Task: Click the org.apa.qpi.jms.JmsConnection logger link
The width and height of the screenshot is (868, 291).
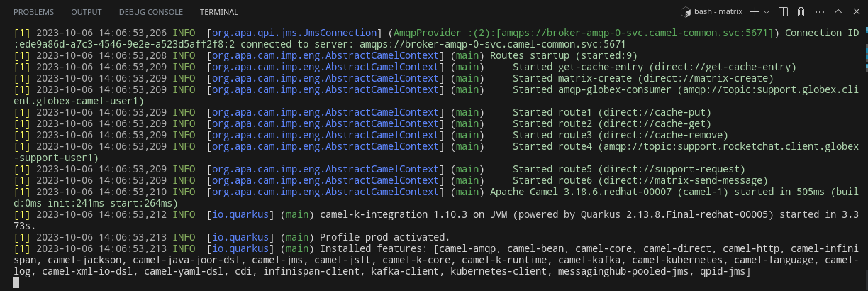Action: (x=294, y=33)
